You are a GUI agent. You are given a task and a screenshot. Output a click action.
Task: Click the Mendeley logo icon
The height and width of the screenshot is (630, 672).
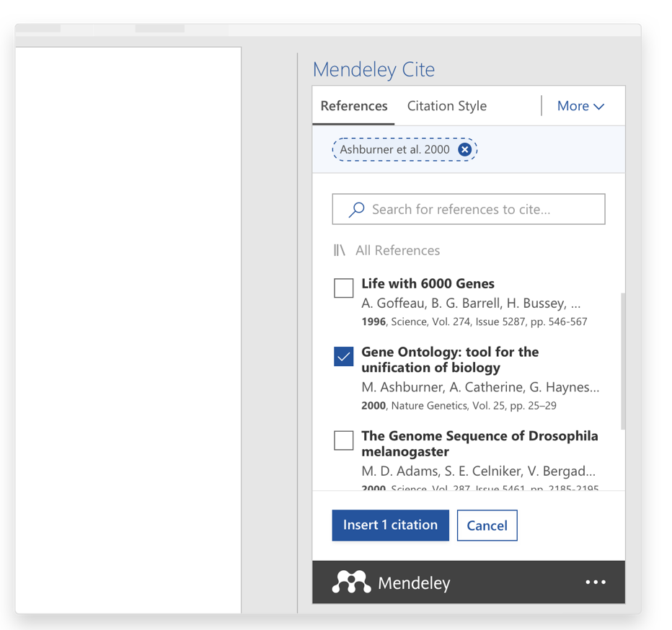(x=351, y=582)
